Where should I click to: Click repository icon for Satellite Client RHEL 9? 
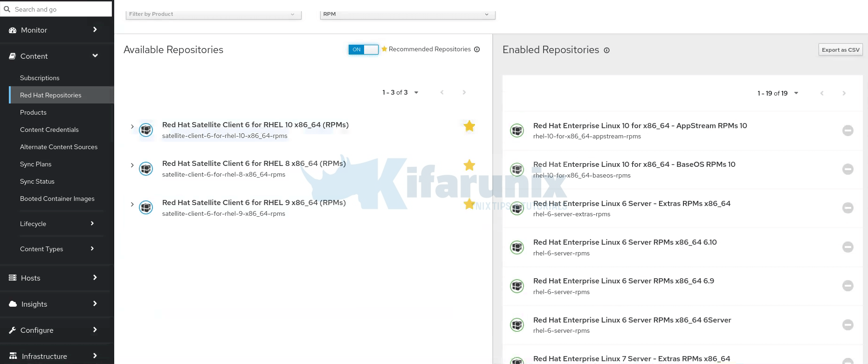click(x=146, y=207)
